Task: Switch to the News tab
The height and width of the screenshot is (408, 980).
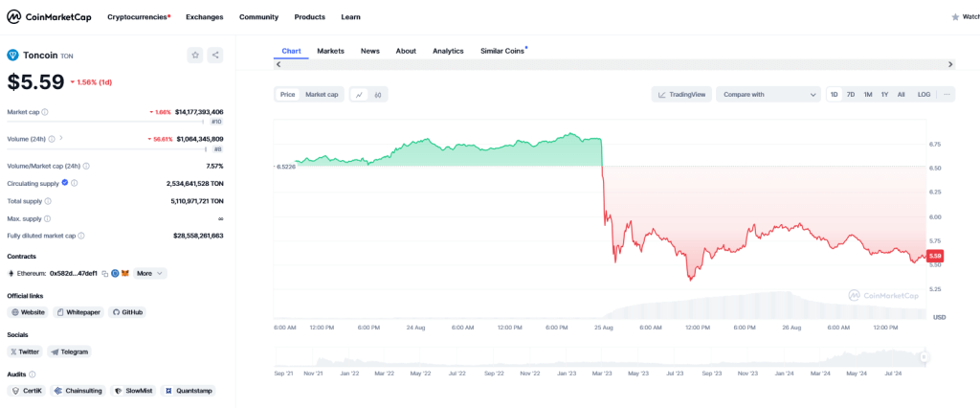Action: click(x=370, y=51)
